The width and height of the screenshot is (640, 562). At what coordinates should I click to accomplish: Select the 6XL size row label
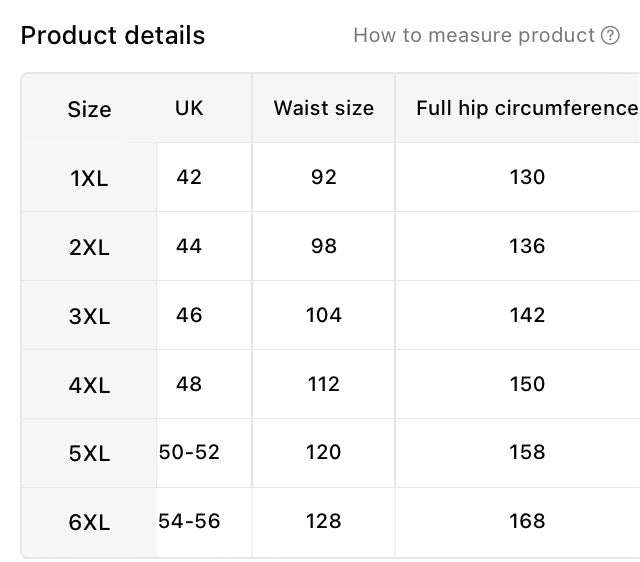click(x=89, y=522)
